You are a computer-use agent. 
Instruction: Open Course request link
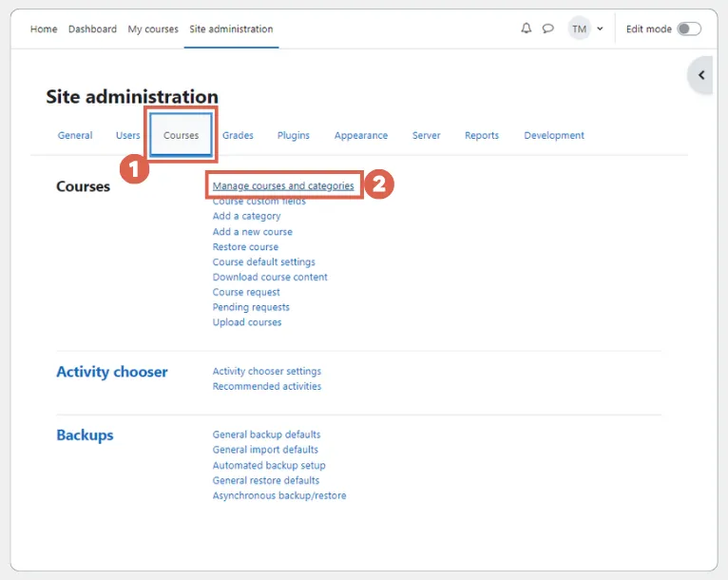246,292
